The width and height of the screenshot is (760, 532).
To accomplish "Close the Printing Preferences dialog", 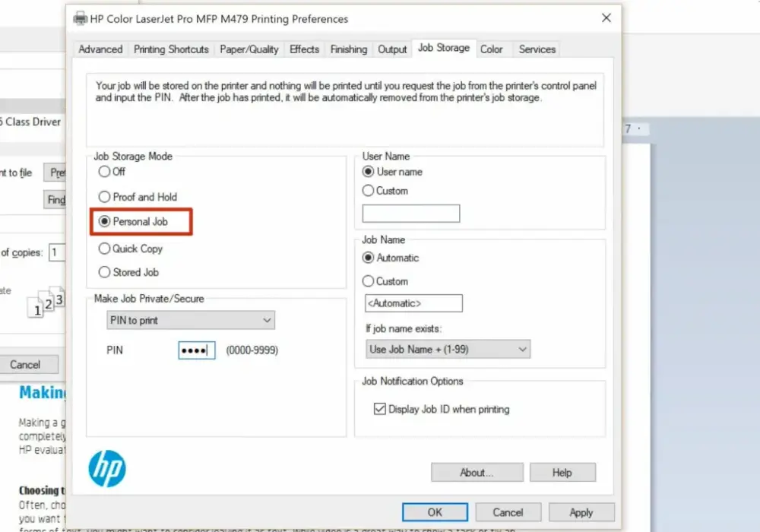I will (x=606, y=18).
